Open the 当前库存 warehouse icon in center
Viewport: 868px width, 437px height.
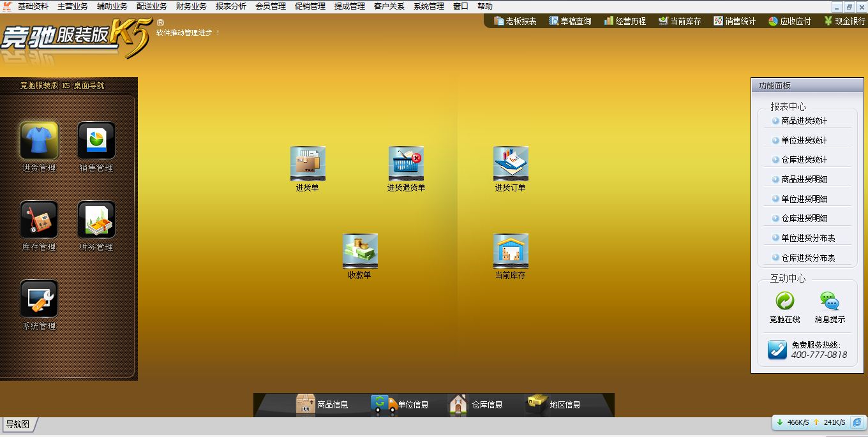click(x=511, y=251)
